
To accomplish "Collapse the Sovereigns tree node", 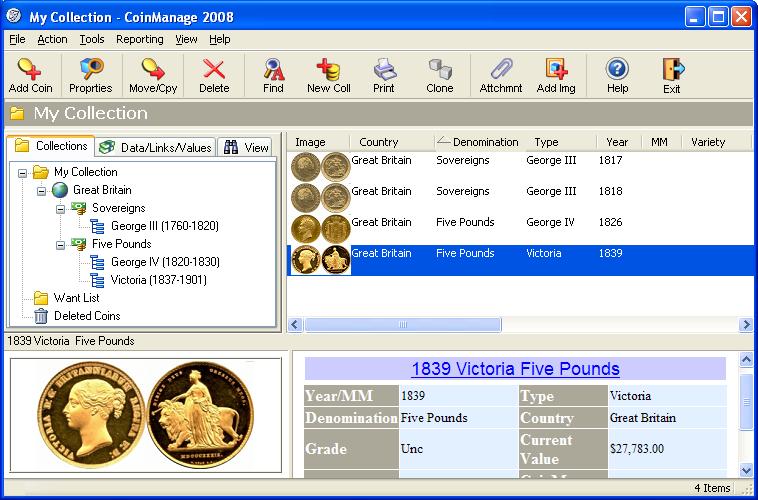I will click(x=60, y=209).
